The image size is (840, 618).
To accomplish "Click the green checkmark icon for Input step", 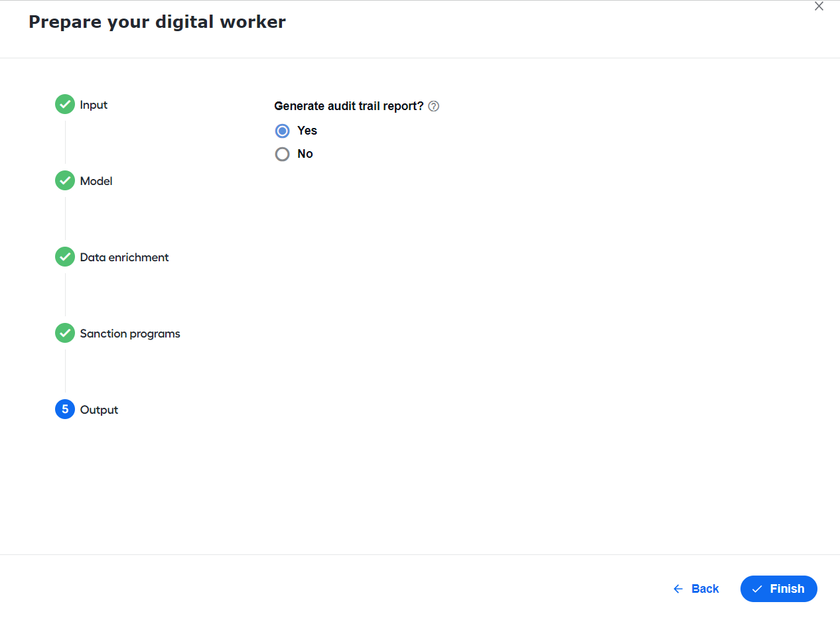I will click(65, 104).
